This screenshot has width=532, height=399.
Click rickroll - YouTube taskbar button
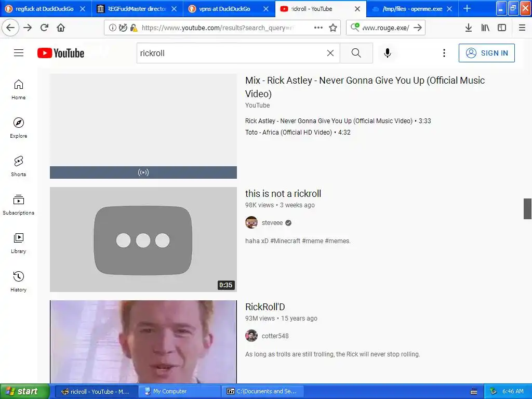96,392
